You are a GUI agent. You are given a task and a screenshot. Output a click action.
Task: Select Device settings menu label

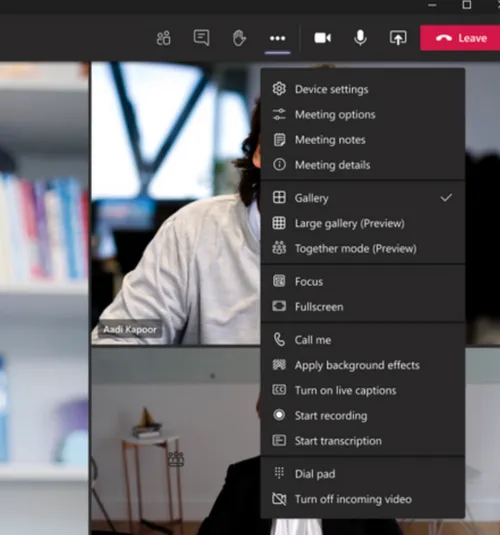coord(331,89)
